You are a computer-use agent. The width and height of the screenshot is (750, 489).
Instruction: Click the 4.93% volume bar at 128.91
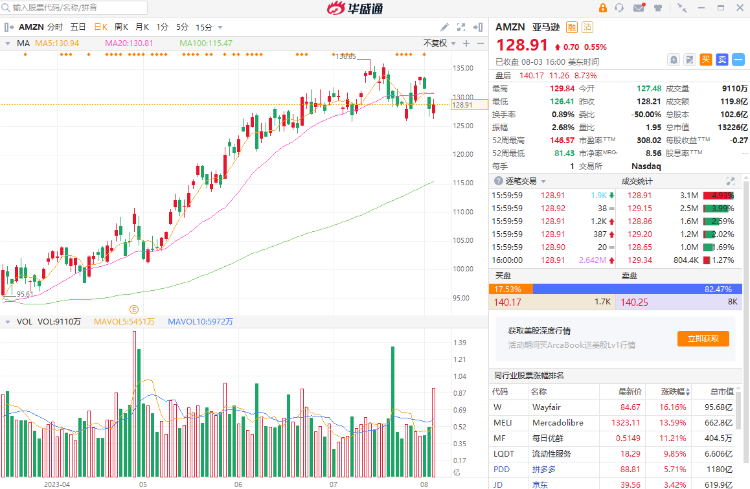click(719, 195)
